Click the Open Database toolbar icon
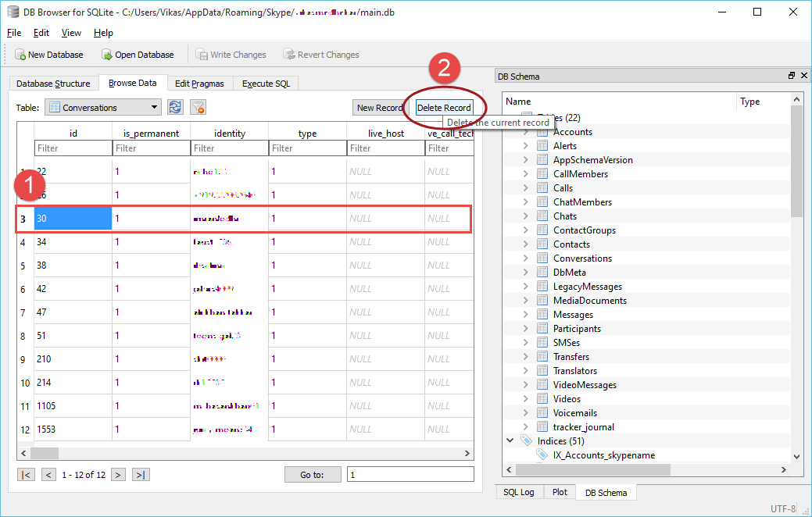This screenshot has width=812, height=517. click(107, 55)
